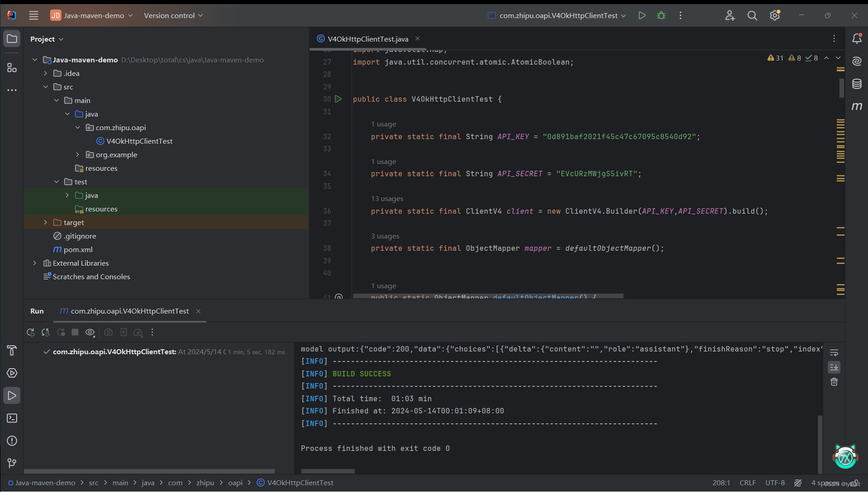Collapse the src folder in Project tree
868x492 pixels.
46,86
